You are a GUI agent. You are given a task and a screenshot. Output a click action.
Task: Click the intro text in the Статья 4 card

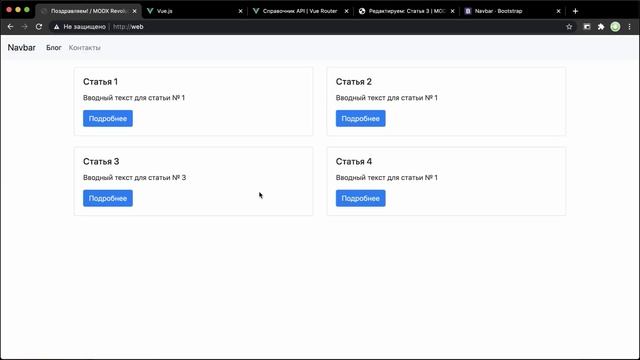[387, 178]
